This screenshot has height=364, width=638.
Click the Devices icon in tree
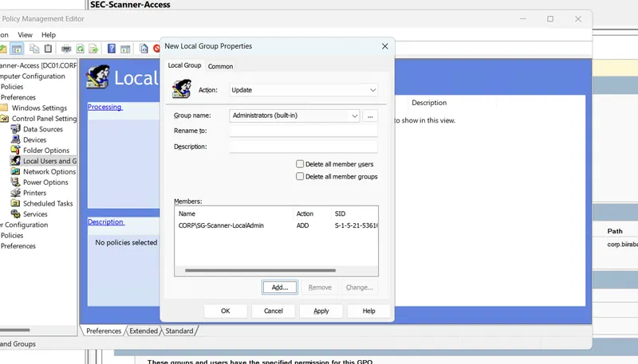[15, 139]
